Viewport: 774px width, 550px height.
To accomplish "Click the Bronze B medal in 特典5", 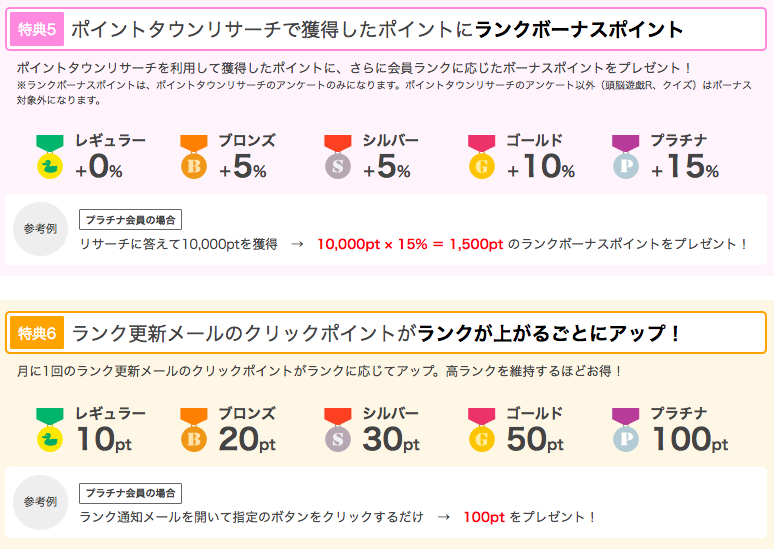I will pyautogui.click(x=194, y=157).
